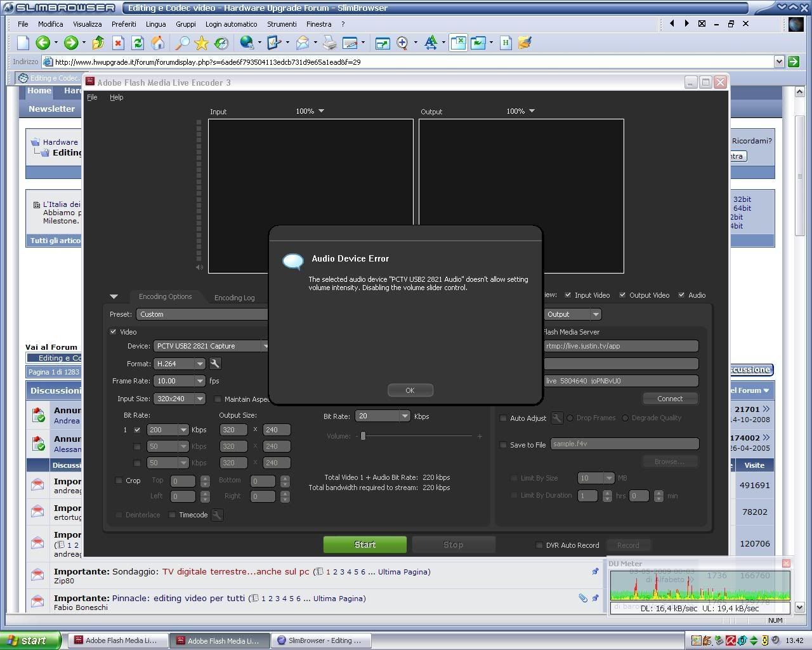812x650 pixels.
Task: Uncheck the first bit rate row checkbox
Action: 137,430
